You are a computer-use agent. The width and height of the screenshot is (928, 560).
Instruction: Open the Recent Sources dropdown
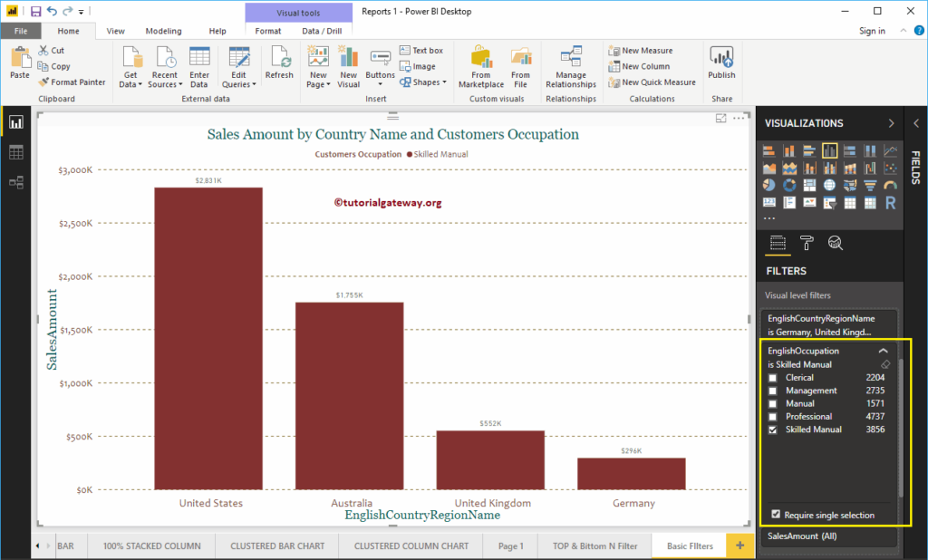tap(165, 67)
